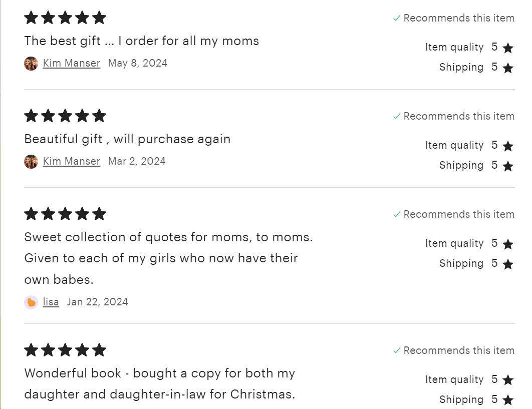
Task: Click 'Beautiful gift, will purchase again' text
Action: 127,139
